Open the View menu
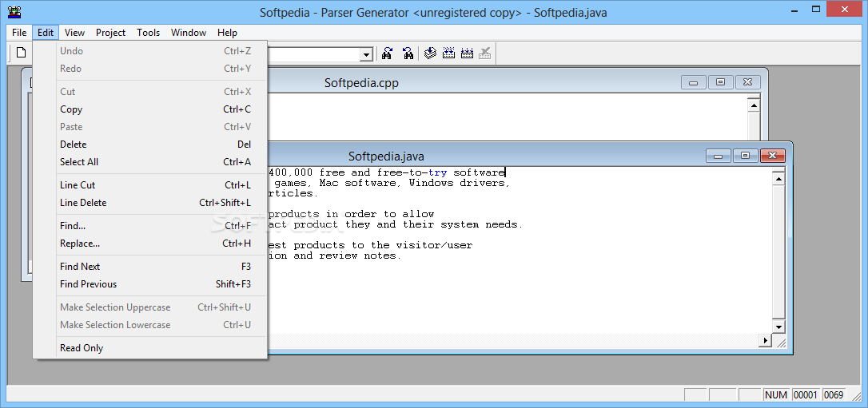 74,33
